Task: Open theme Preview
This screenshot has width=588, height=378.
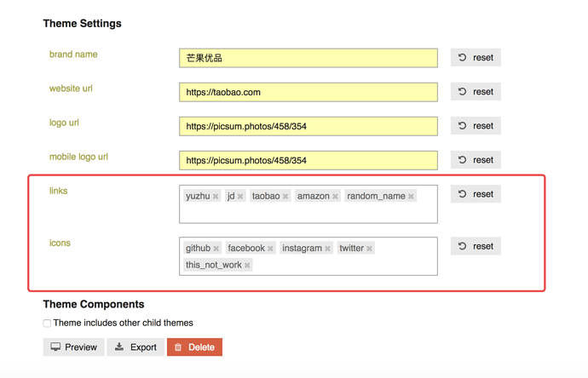Action: [x=73, y=346]
